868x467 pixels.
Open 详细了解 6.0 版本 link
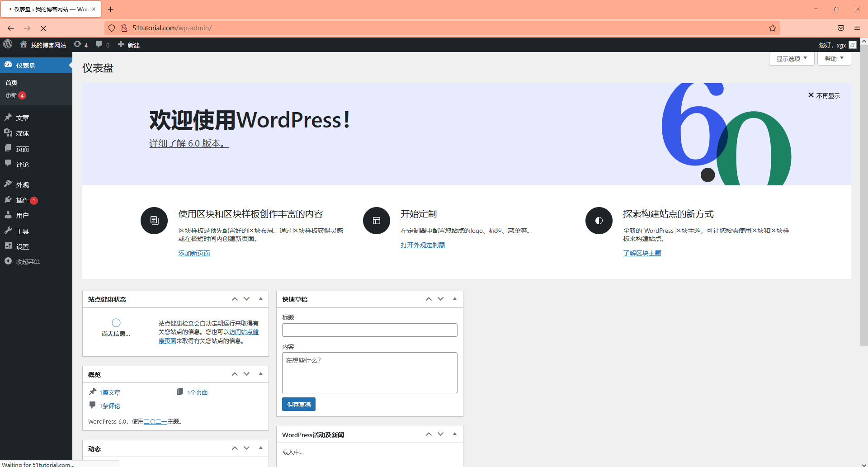coord(189,143)
